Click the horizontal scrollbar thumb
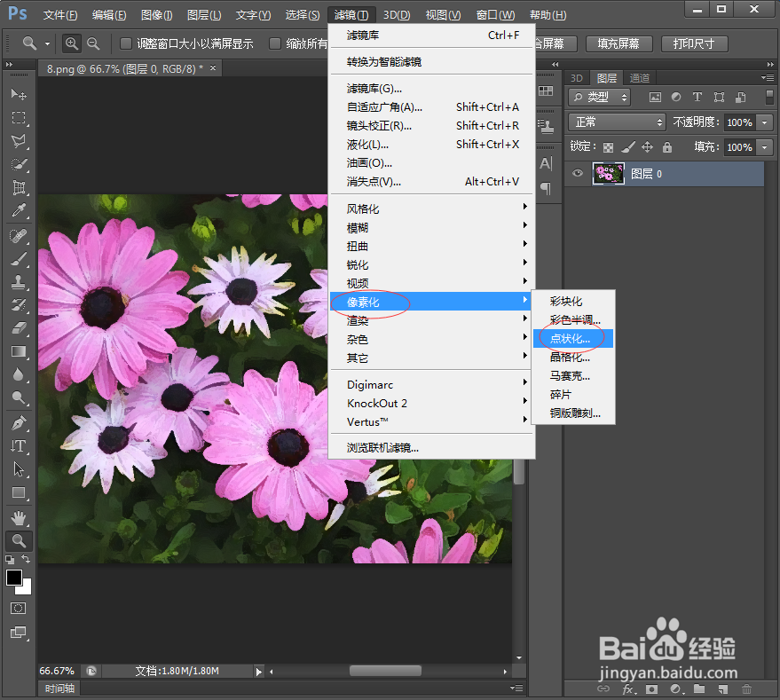Screen dimensions: 780x700 pos(385,671)
